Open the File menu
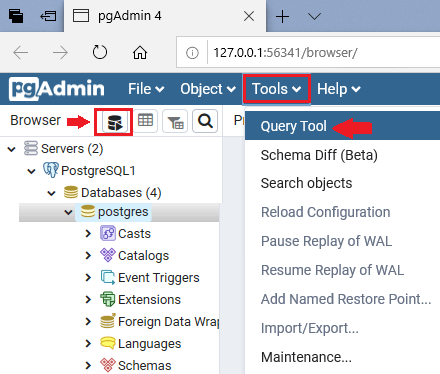Image resolution: width=440 pixels, height=374 pixels. 146,89
